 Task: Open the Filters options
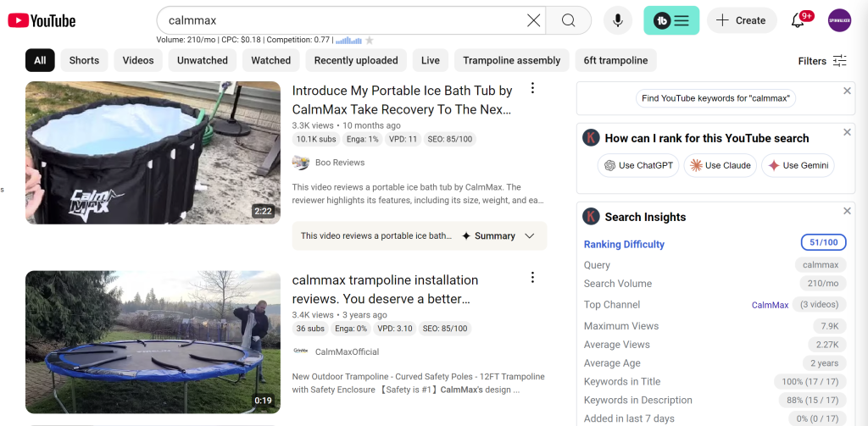(x=822, y=60)
